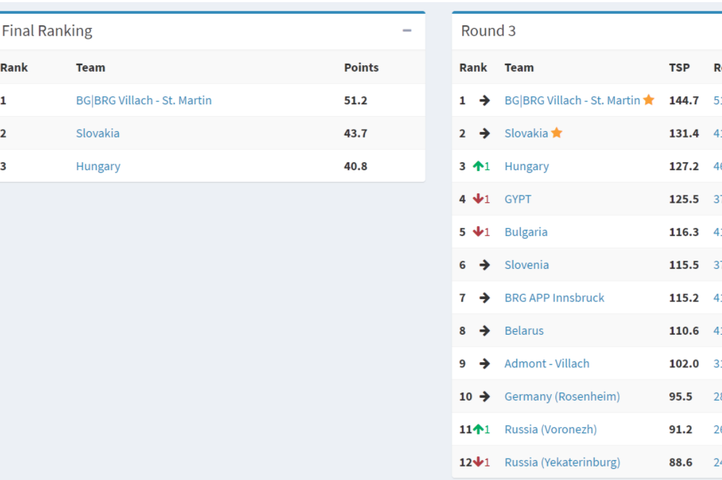Open BRG APP Innsbruck team page
Image resolution: width=722 pixels, height=480 pixels.
[x=554, y=298]
